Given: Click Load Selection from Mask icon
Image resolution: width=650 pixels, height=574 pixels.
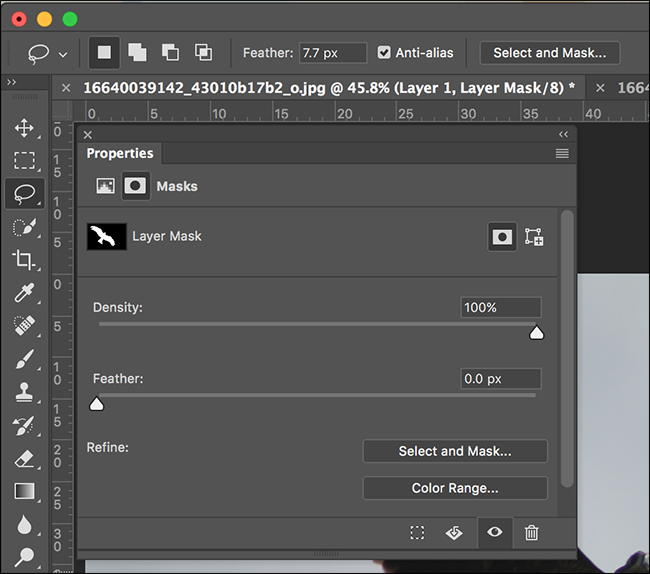Looking at the screenshot, I should [x=417, y=533].
